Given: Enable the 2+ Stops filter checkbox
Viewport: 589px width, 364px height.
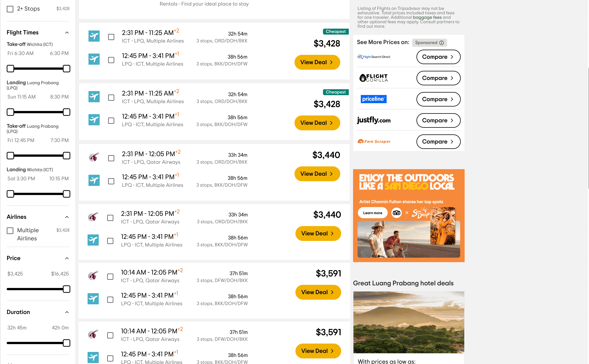Looking at the screenshot, I should (x=10, y=9).
